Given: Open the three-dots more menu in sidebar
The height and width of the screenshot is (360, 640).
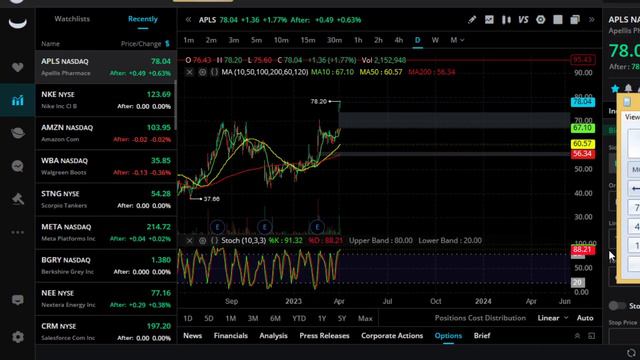Looking at the screenshot, I should click(17, 232).
